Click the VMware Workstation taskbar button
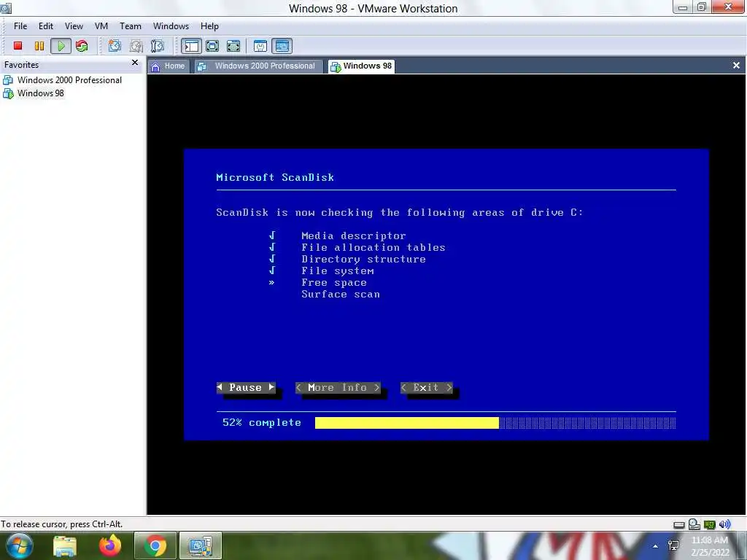This screenshot has width=747, height=560. coord(200,545)
